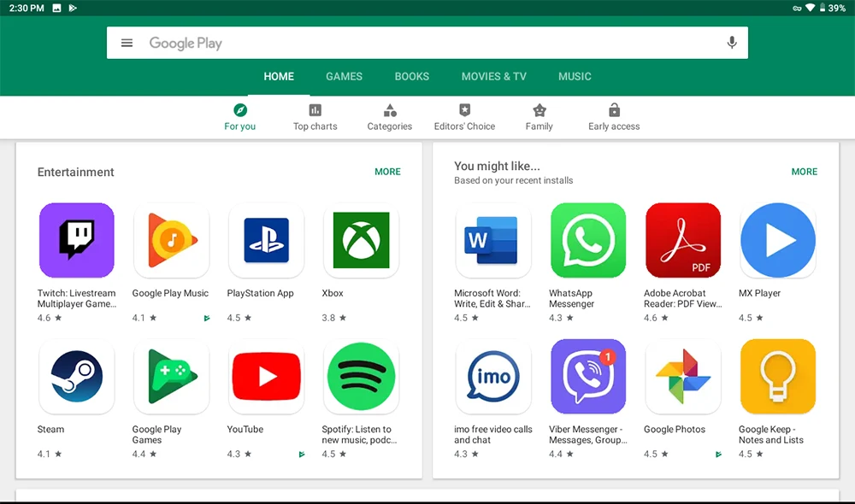Open the Google Photos icon
This screenshot has height=504, width=855.
coord(683,377)
